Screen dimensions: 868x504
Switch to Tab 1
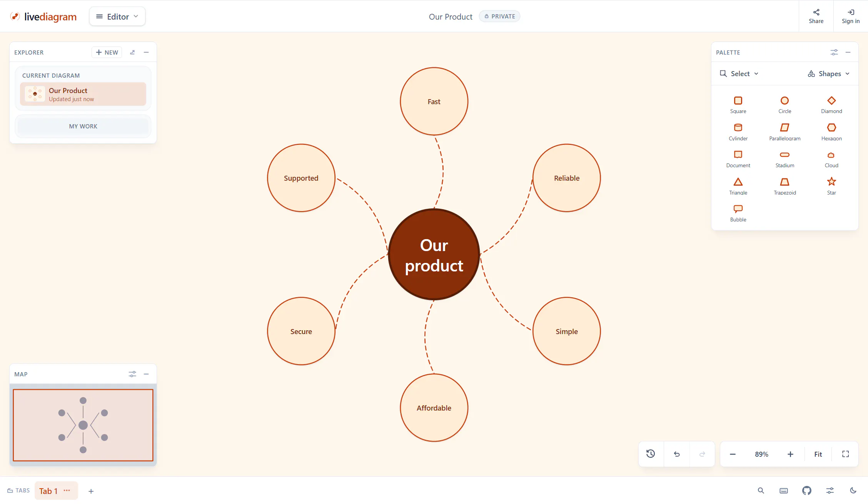[48, 491]
